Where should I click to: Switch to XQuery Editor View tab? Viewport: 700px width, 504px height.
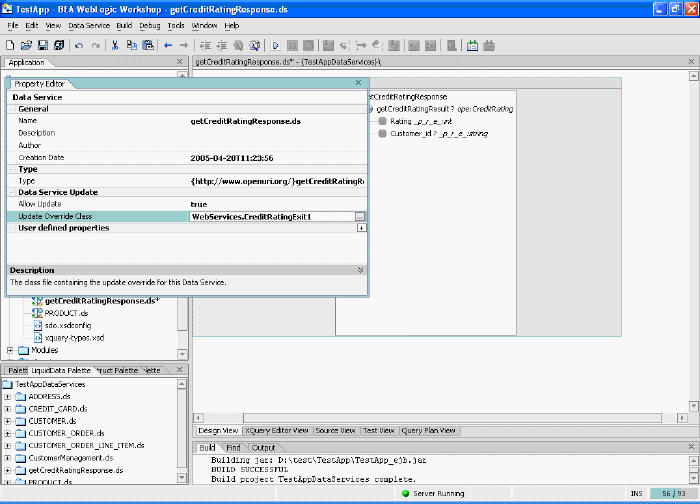[x=277, y=431]
